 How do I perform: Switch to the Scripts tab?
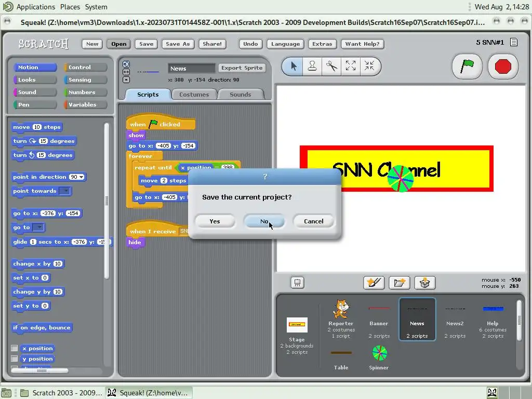click(148, 95)
